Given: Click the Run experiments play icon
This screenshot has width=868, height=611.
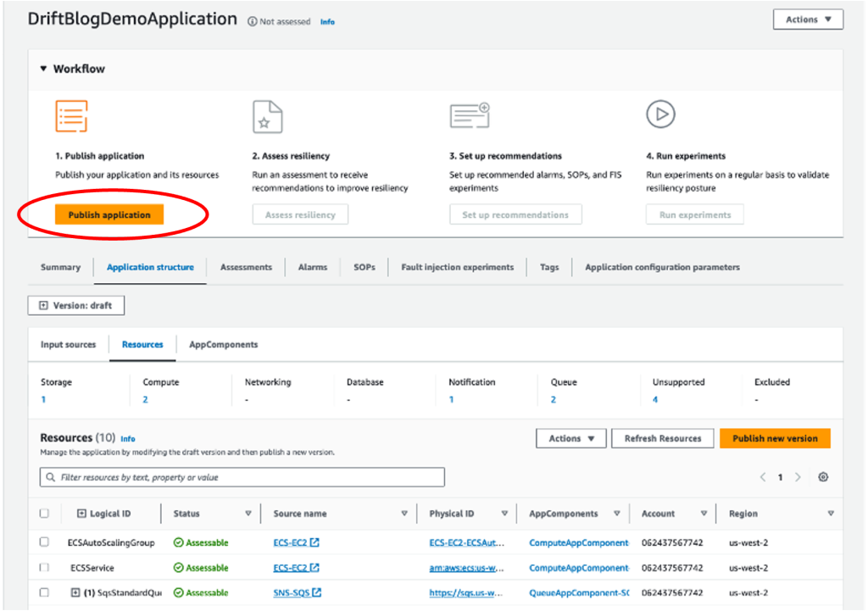Looking at the screenshot, I should pos(660,114).
